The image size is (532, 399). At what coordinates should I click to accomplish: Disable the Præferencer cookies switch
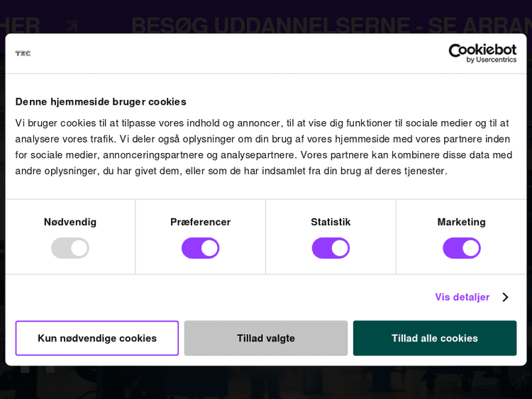[x=200, y=248]
